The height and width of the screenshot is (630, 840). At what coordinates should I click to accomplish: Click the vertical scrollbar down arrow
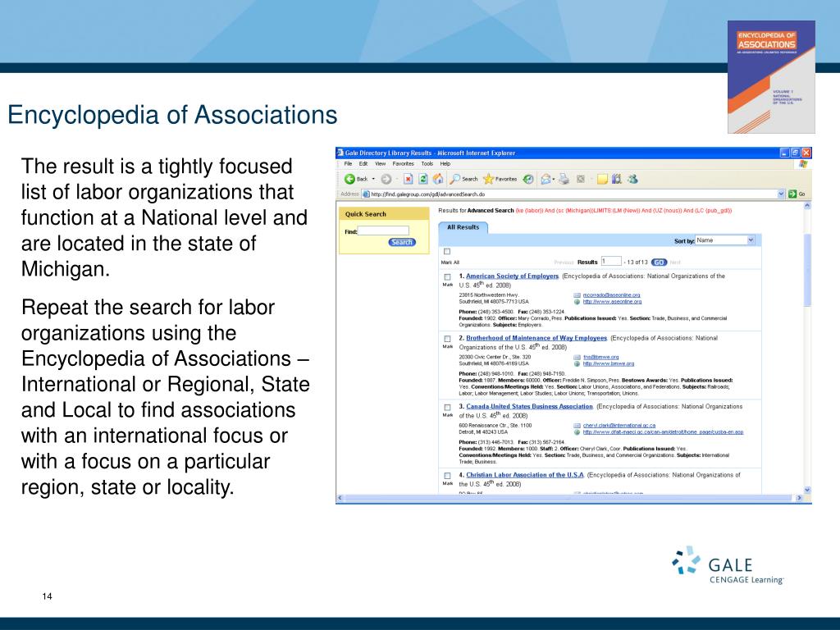pyautogui.click(x=807, y=490)
